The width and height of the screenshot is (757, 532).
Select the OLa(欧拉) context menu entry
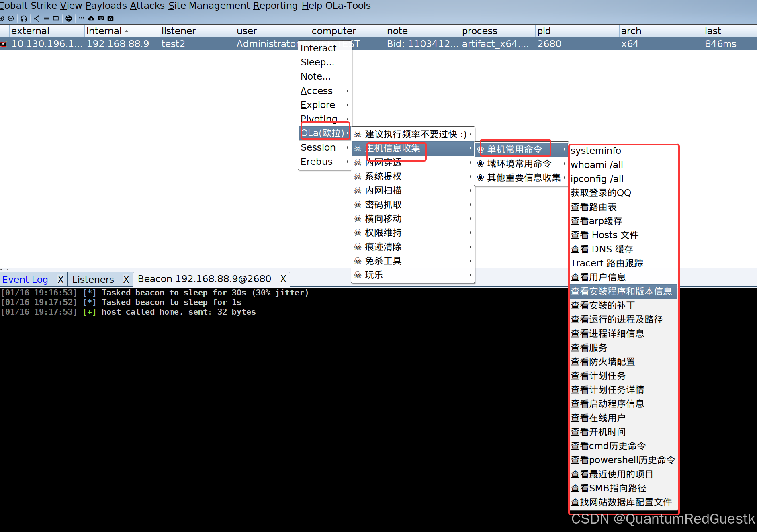pos(325,133)
